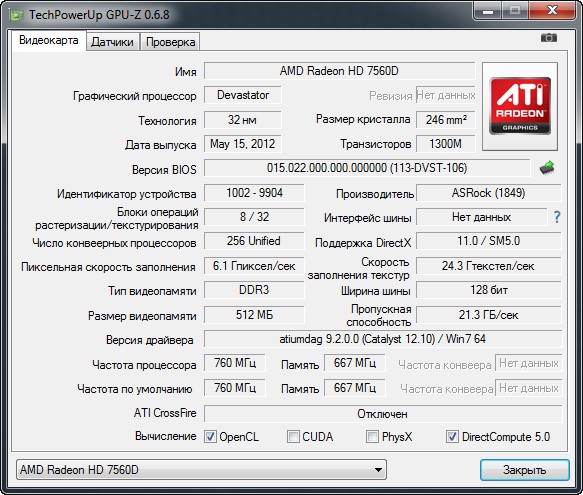Click the default memory clock 667 МГц
Image resolution: width=583 pixels, height=495 pixels.
coord(355,388)
